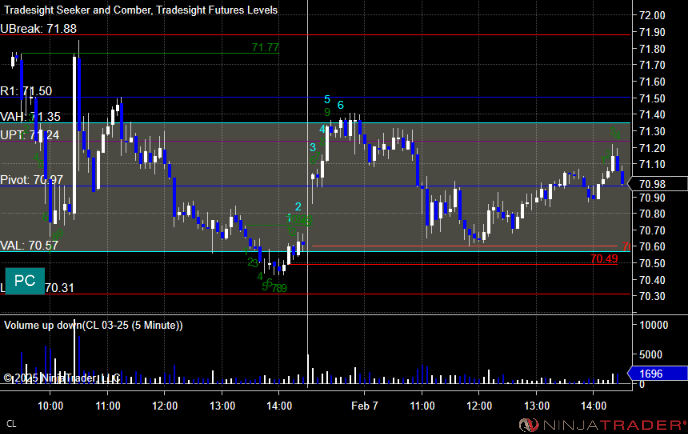Click the red 70.49 price label

pos(604,258)
